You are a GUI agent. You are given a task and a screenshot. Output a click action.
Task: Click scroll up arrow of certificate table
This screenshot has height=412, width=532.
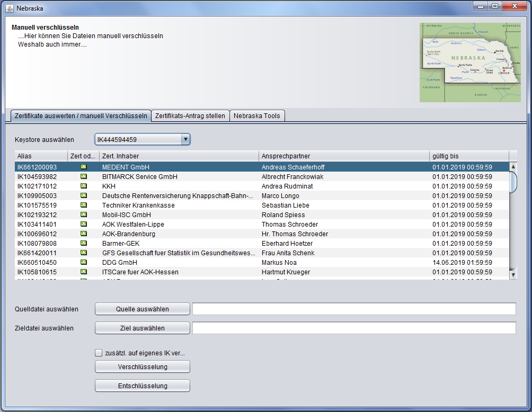click(x=513, y=166)
